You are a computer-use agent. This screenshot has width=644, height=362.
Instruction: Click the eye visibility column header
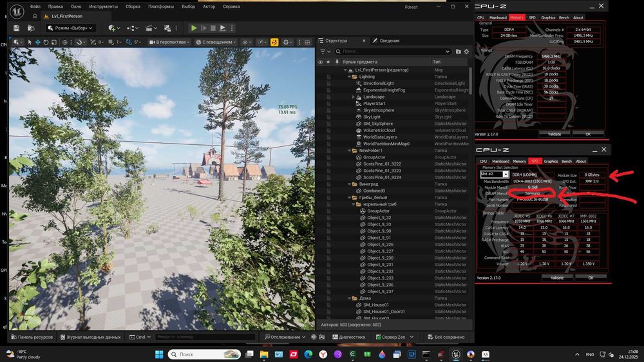(321, 62)
